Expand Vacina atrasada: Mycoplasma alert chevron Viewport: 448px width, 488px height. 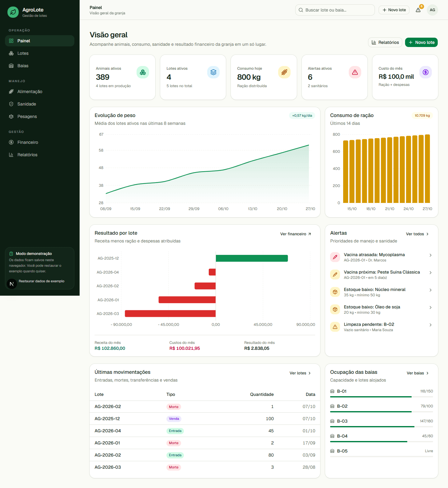click(x=431, y=255)
